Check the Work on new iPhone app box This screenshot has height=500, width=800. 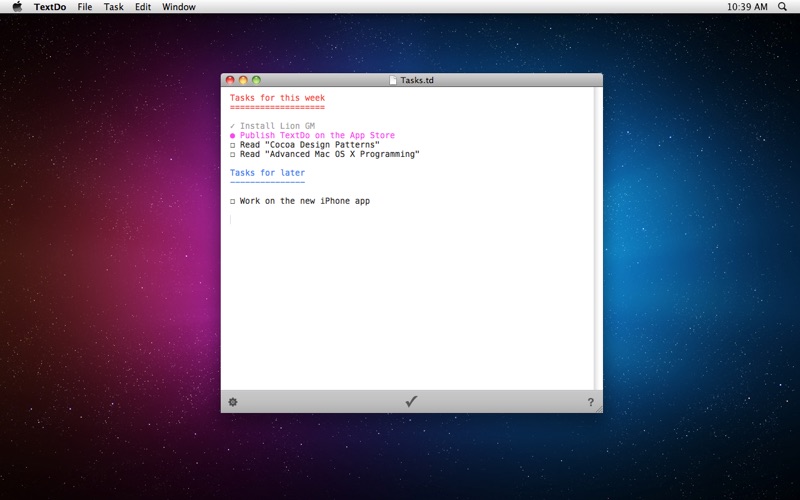[233, 202]
